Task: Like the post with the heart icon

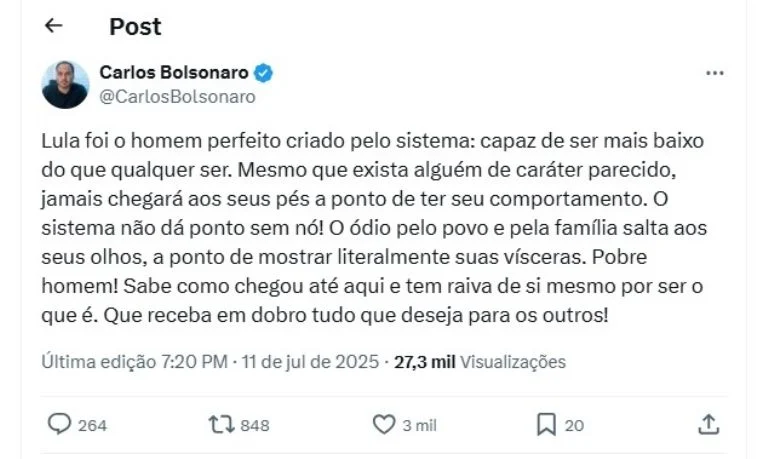Action: (x=384, y=425)
